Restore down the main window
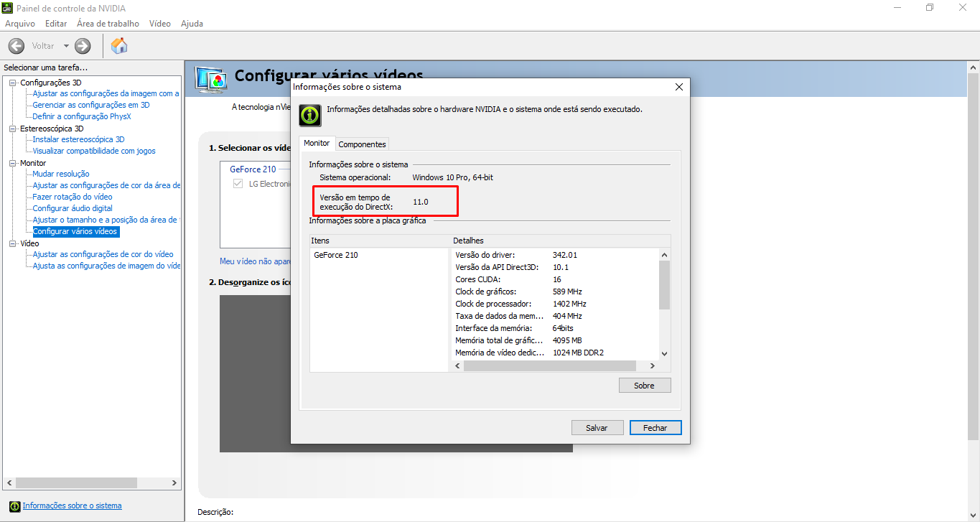This screenshot has width=980, height=522. pos(930,8)
